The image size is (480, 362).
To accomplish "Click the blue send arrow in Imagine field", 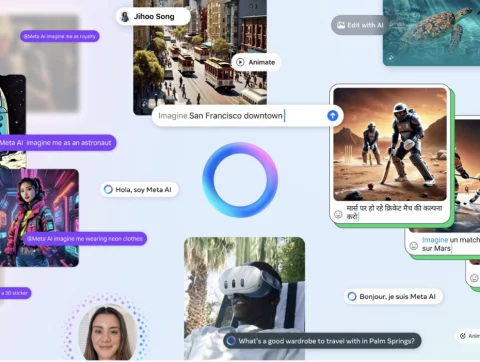I will coord(332,116).
